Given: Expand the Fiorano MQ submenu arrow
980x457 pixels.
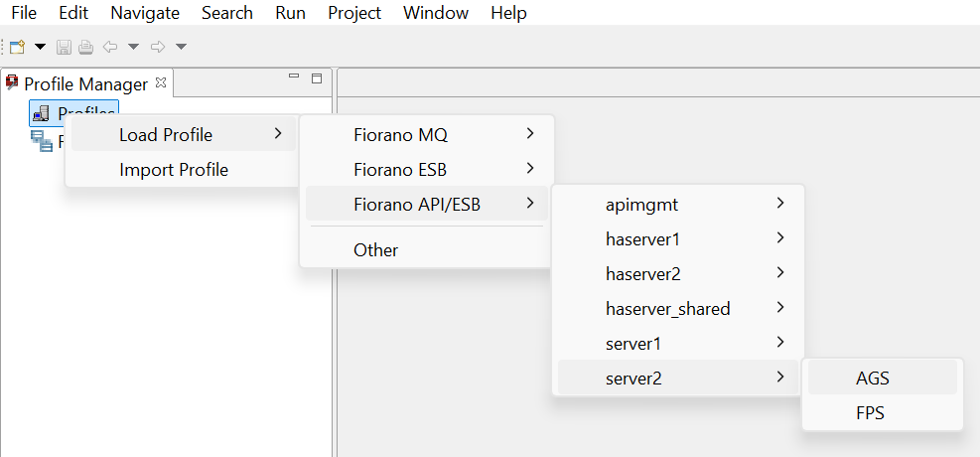Looking at the screenshot, I should (x=530, y=134).
